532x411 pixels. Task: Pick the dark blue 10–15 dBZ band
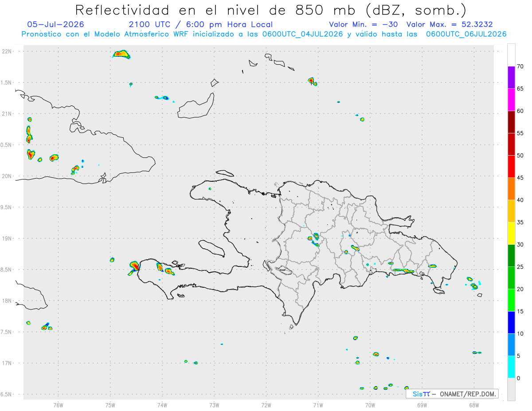coord(511,322)
